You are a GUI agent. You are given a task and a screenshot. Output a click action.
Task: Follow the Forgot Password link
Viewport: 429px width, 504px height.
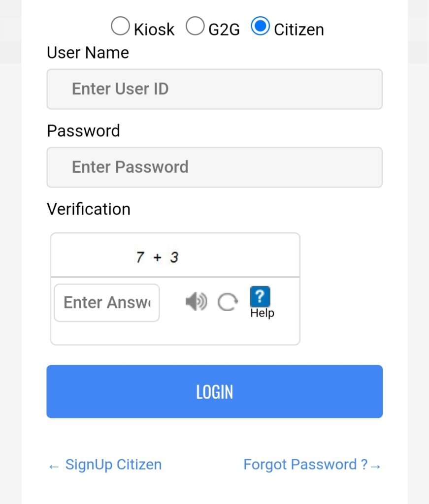[x=305, y=465]
